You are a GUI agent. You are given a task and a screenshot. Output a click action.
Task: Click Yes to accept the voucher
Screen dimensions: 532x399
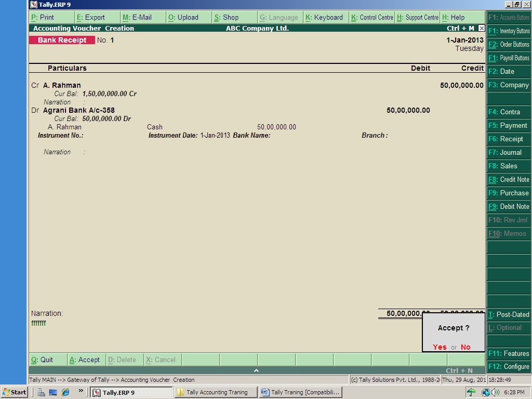pyautogui.click(x=439, y=347)
